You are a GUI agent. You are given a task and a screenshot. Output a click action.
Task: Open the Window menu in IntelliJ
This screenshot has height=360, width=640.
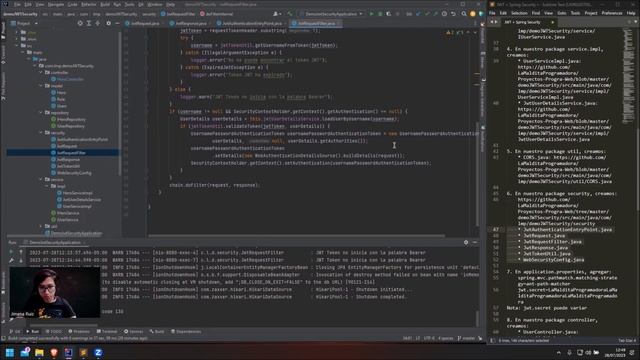(x=155, y=4)
